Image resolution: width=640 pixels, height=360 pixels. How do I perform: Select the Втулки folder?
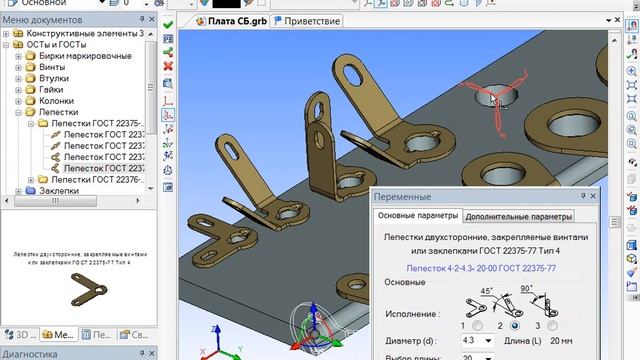(47, 78)
